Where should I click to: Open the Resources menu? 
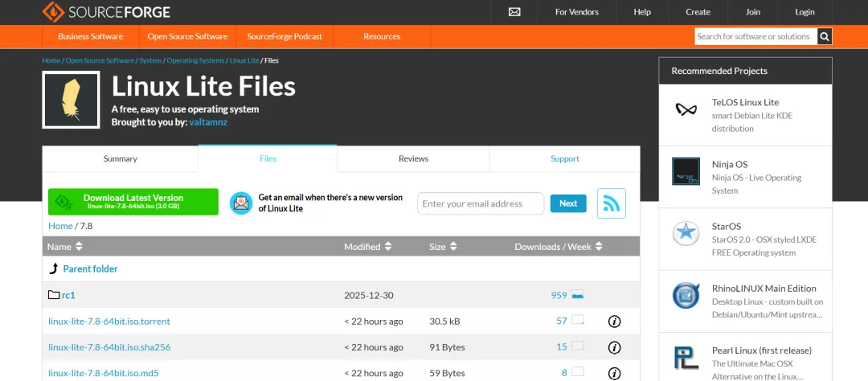[x=382, y=36]
